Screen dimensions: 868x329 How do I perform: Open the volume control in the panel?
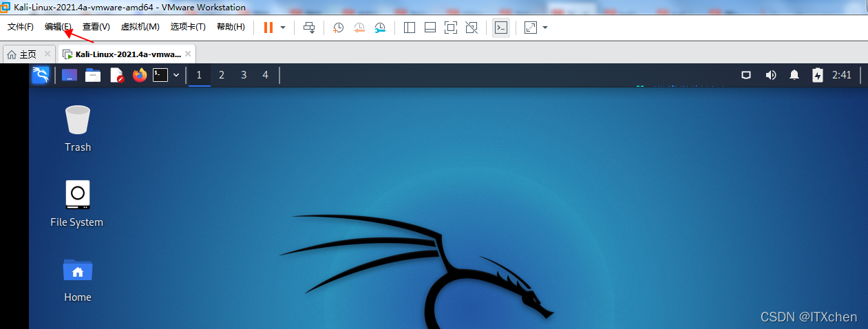(x=771, y=75)
